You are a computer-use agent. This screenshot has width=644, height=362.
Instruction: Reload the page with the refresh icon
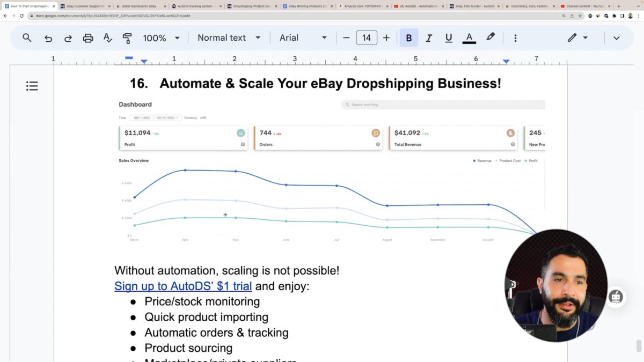[x=22, y=16]
